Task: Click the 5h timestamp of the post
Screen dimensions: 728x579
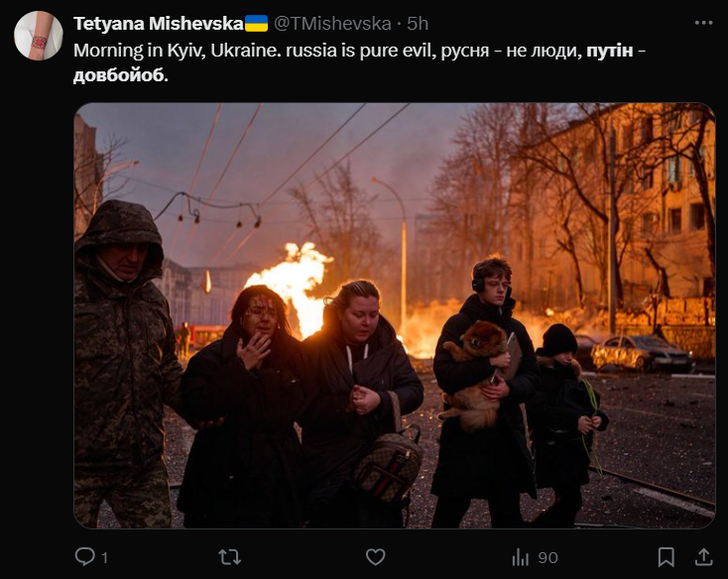Action: tap(418, 24)
